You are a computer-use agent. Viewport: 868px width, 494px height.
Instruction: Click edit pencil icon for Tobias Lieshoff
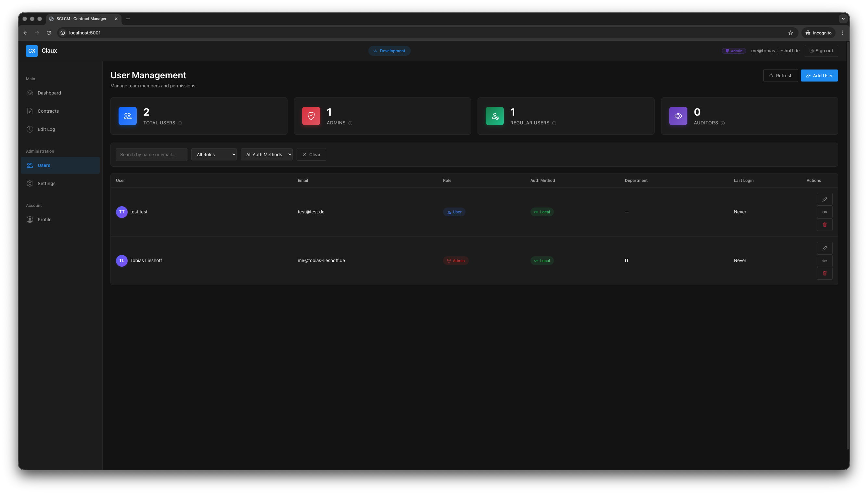(824, 248)
